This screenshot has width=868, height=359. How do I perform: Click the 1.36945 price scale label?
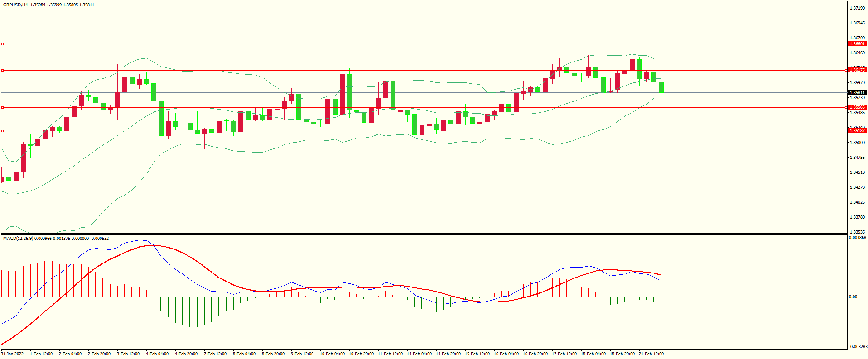tap(857, 23)
